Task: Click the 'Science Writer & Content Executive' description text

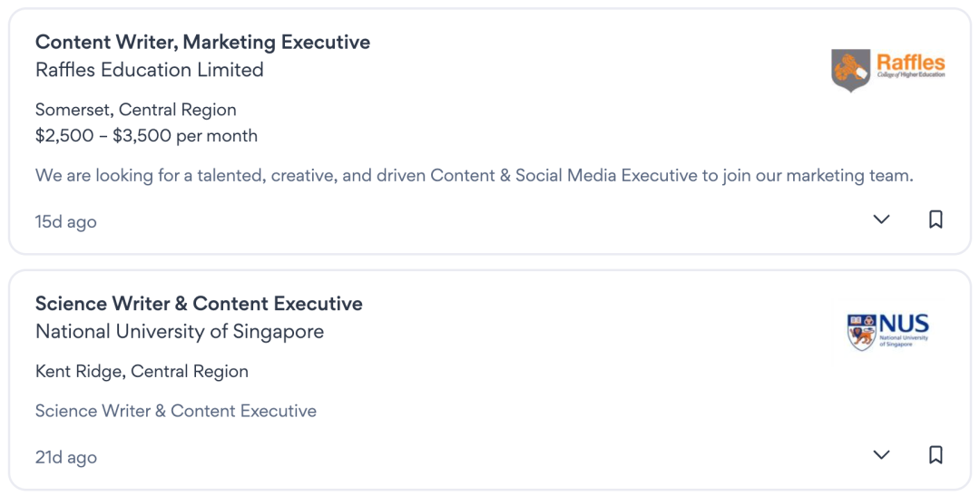Action: (x=176, y=411)
